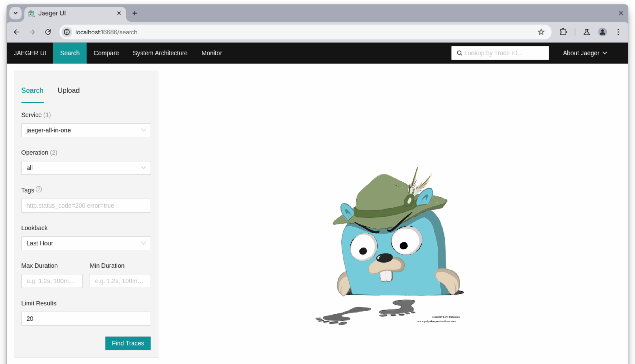Screen dimensions: 635x364
Task: Open the Monitor section
Action: click(212, 53)
